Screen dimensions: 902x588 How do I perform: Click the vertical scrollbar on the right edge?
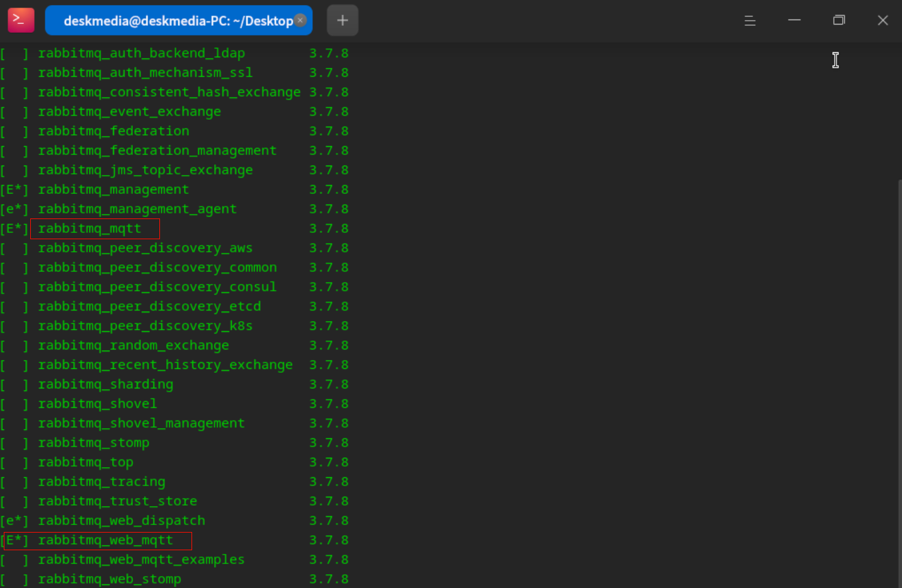click(899, 384)
